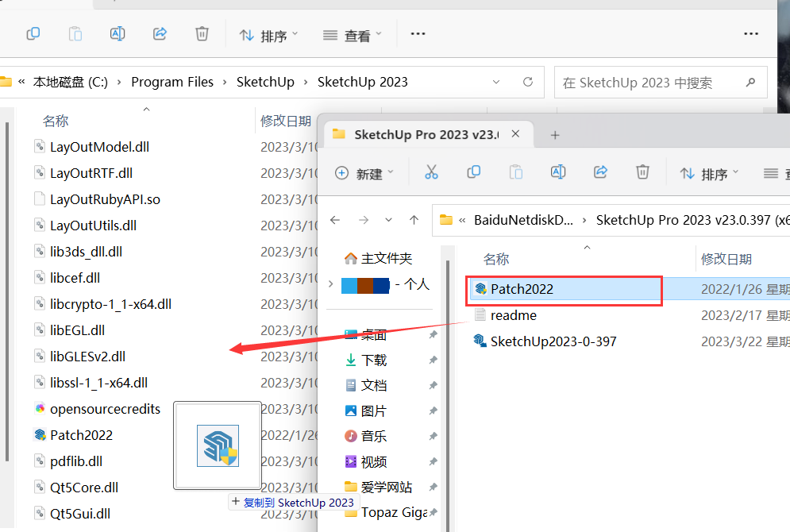Sort by 名称 column header in back window
Screen dimensions: 790x532
[56, 121]
